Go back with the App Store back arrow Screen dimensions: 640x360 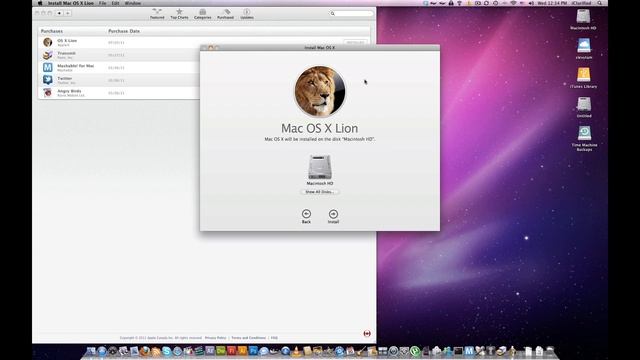pyautogui.click(x=59, y=13)
